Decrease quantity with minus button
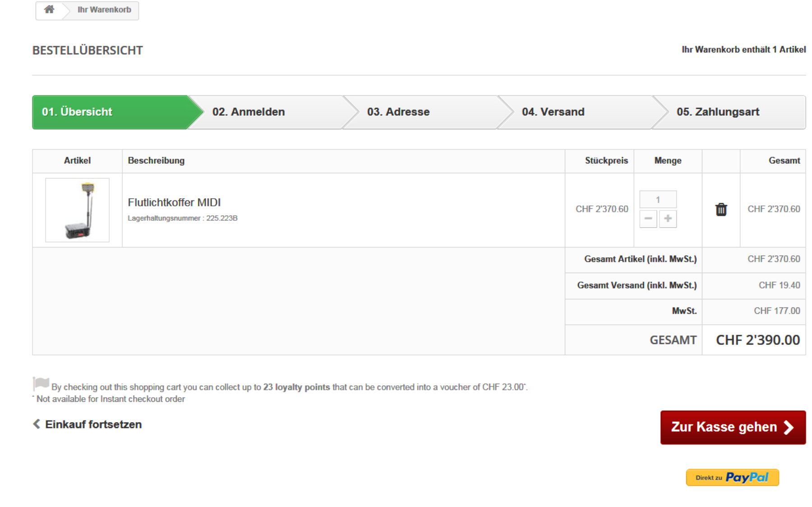Image resolution: width=812 pixels, height=507 pixels. coord(648,219)
